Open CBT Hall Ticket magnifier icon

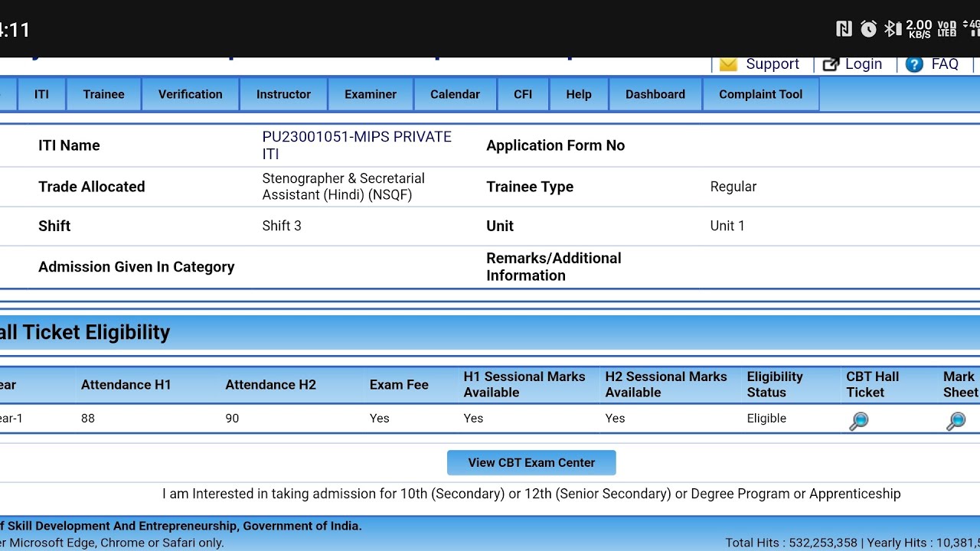click(x=859, y=421)
